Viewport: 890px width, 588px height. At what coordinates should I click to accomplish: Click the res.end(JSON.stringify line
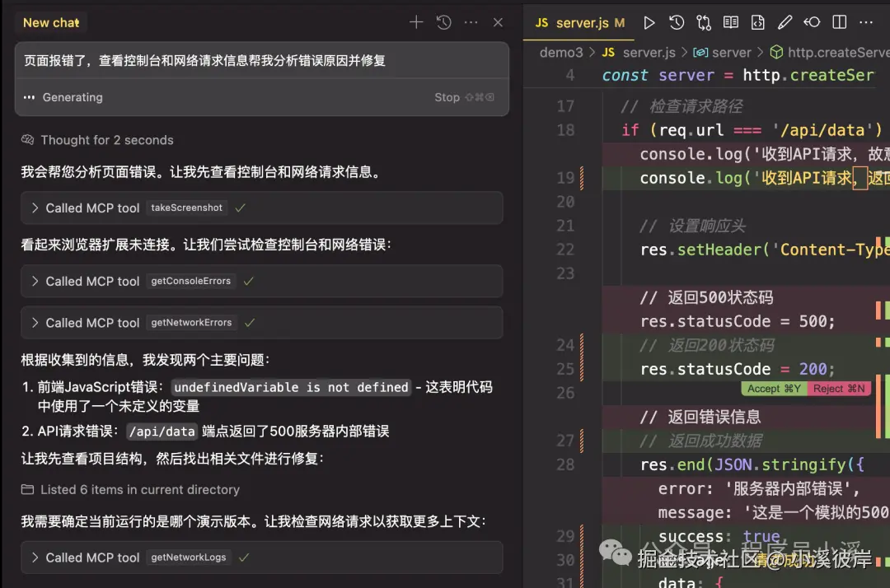[752, 465]
